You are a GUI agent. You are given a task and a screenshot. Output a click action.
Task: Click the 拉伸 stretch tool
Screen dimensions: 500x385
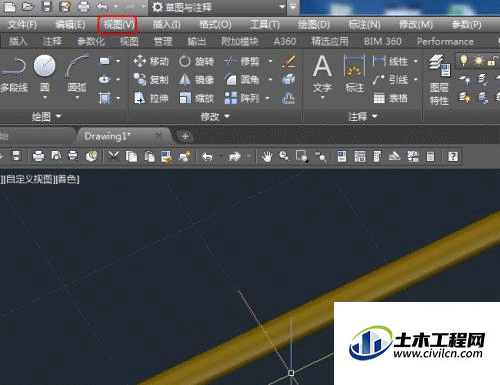[151, 98]
